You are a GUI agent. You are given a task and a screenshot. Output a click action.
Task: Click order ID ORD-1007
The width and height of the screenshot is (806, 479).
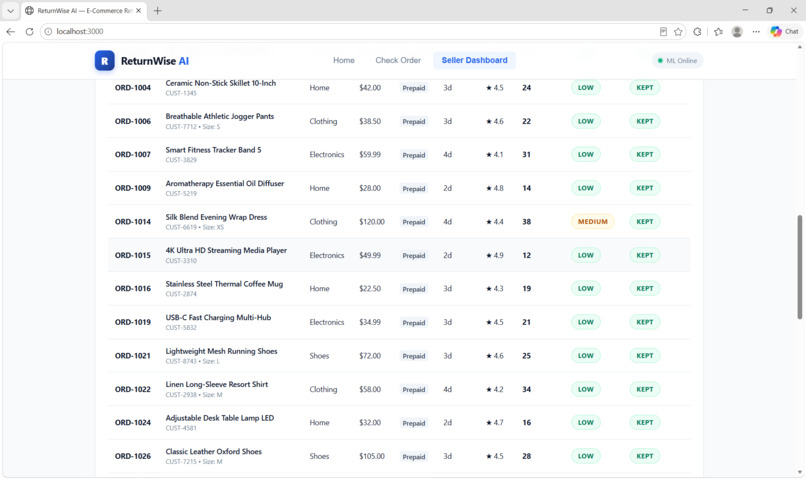coord(133,155)
